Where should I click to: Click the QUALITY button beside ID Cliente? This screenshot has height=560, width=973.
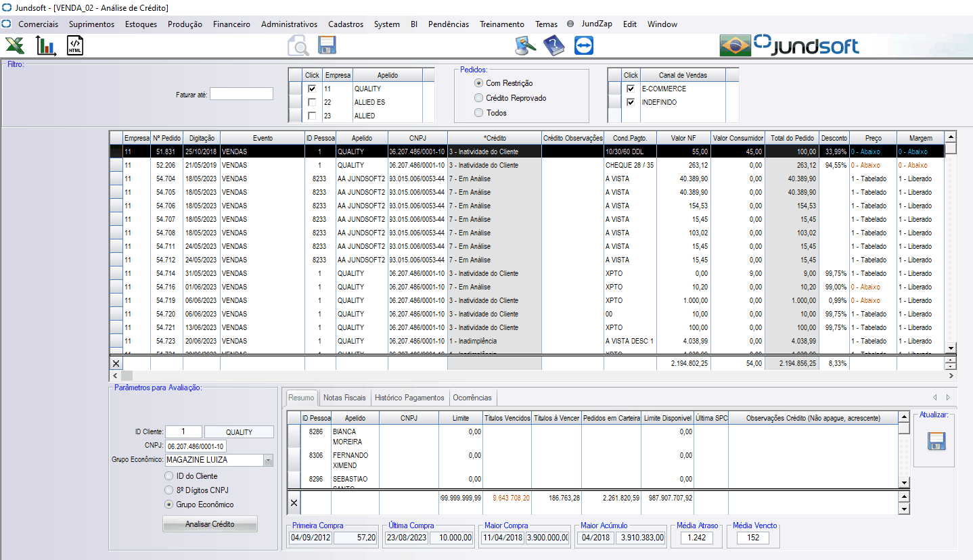239,432
